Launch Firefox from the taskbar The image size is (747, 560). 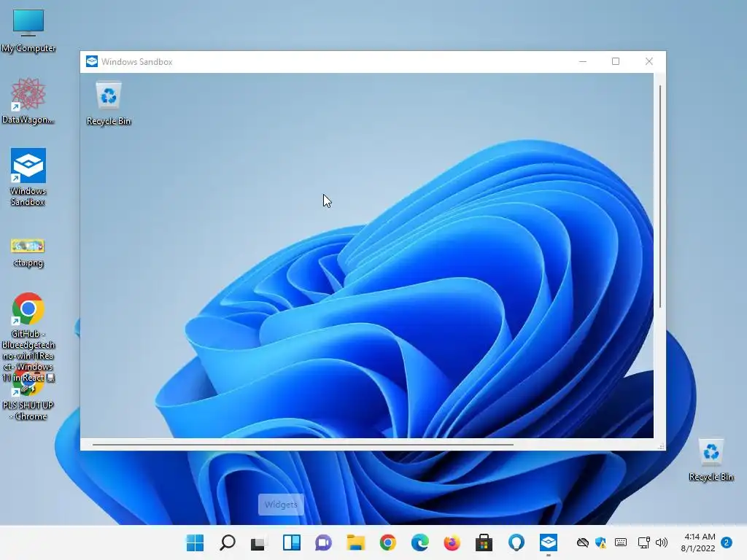pyautogui.click(x=452, y=542)
